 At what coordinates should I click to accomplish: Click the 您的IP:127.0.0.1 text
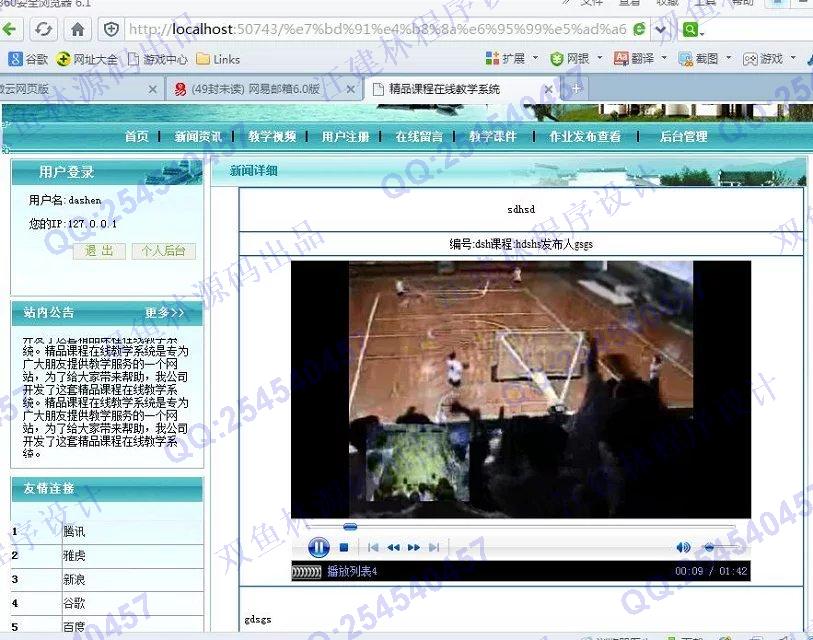(73, 224)
